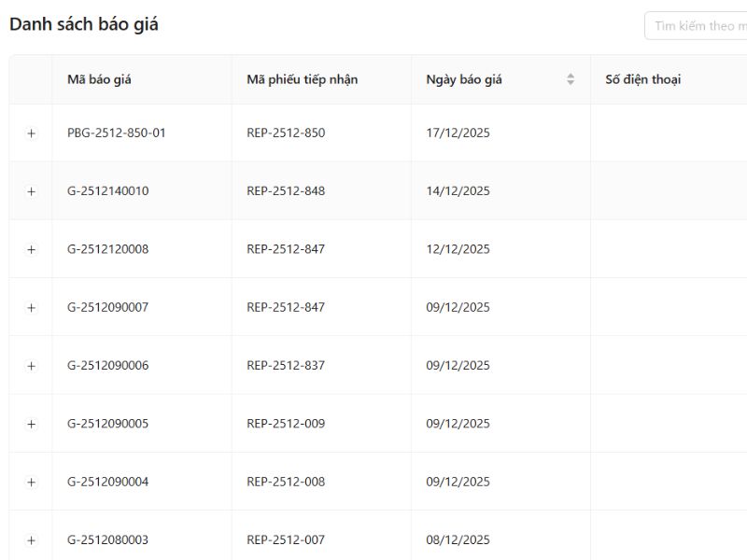Click the plus icon next to G-2512090004

coord(31,483)
